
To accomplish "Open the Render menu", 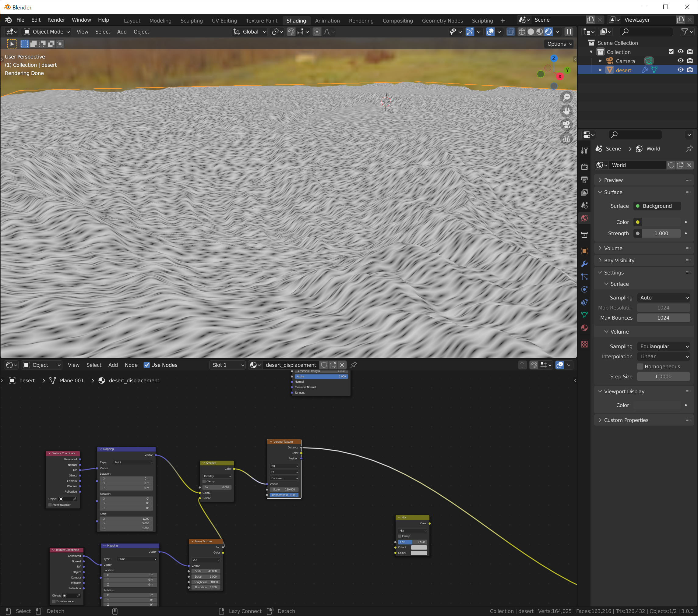I will [x=56, y=20].
